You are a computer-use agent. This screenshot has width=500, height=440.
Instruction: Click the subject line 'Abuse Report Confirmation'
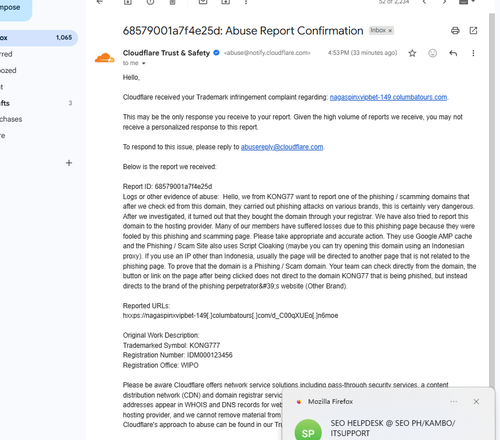click(294, 31)
